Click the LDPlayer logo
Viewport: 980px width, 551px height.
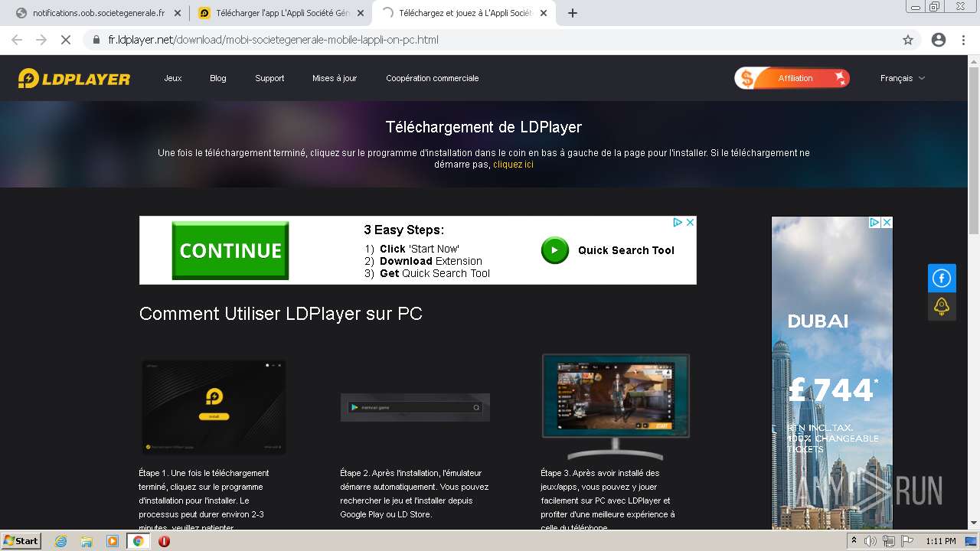74,78
